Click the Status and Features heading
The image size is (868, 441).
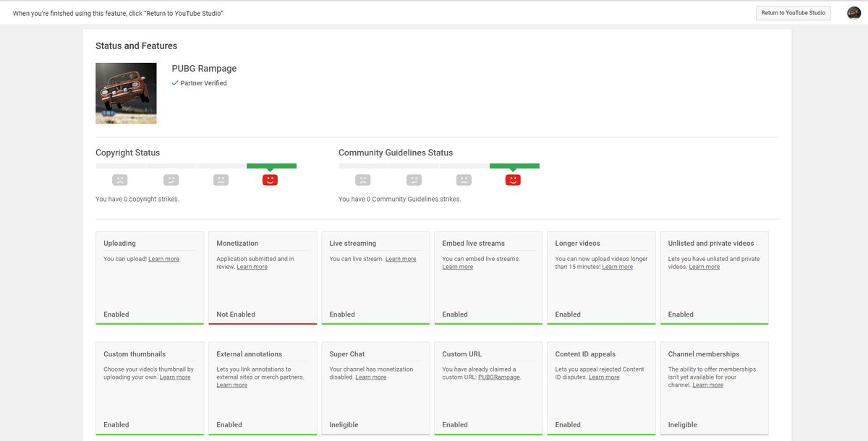coord(136,46)
